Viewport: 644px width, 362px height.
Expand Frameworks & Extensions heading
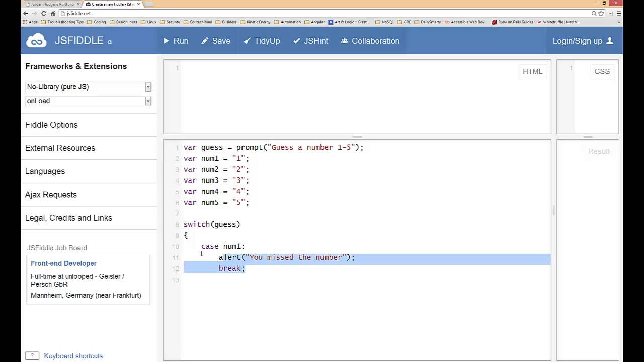[x=76, y=66]
